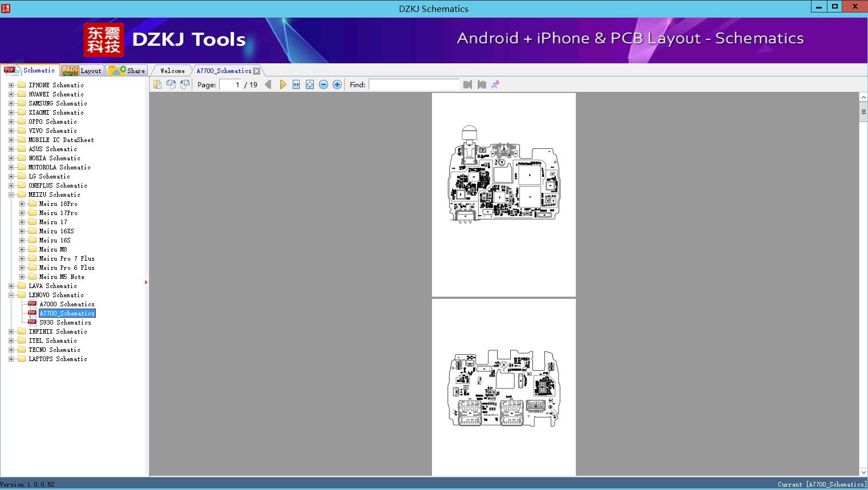Expand the LAPTOPS Schematic tree node
The width and height of the screenshot is (868, 490).
point(11,359)
